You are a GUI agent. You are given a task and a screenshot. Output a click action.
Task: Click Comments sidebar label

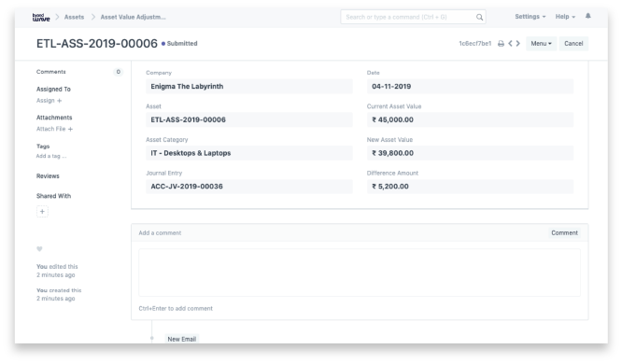(x=51, y=72)
